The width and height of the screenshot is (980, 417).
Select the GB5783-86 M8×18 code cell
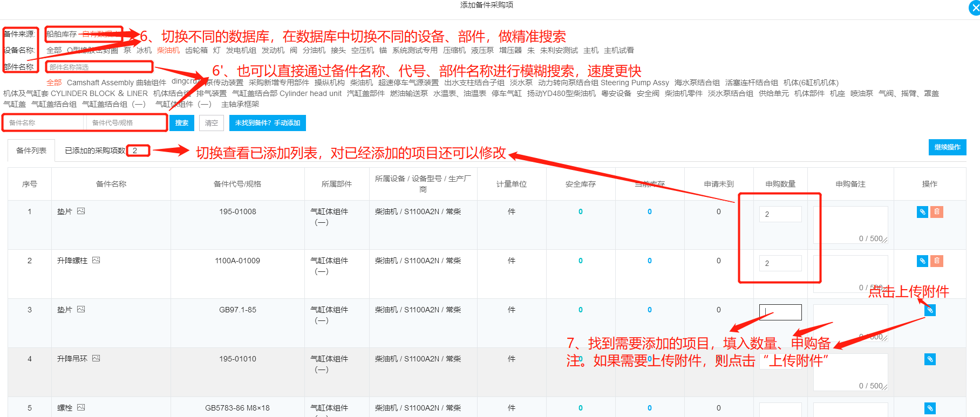click(237, 408)
